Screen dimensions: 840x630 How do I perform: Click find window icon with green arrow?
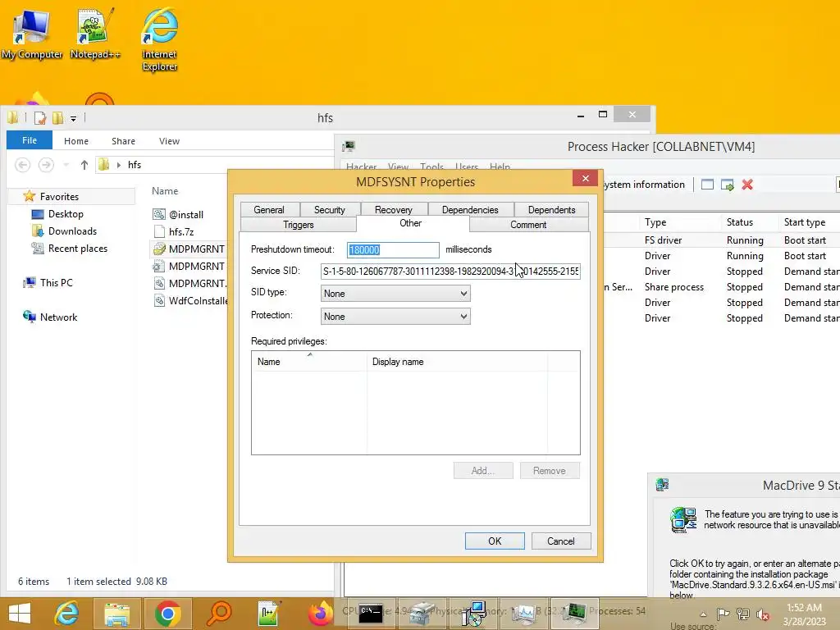(x=727, y=185)
